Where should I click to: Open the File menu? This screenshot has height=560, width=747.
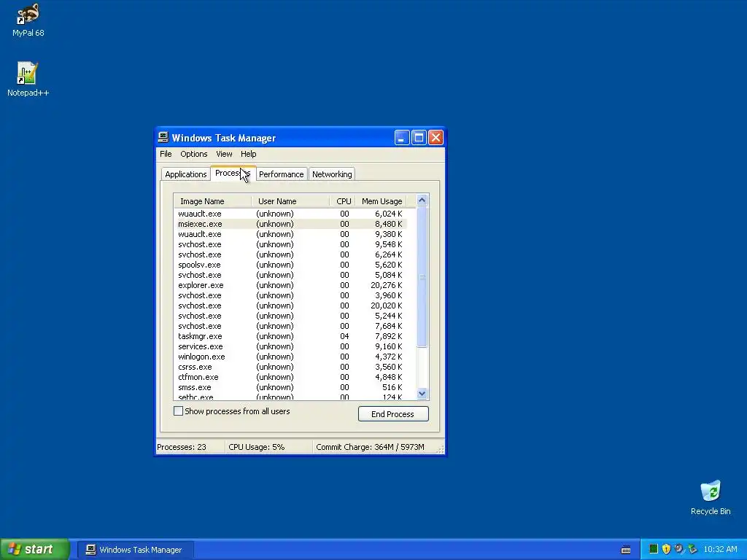pos(166,154)
